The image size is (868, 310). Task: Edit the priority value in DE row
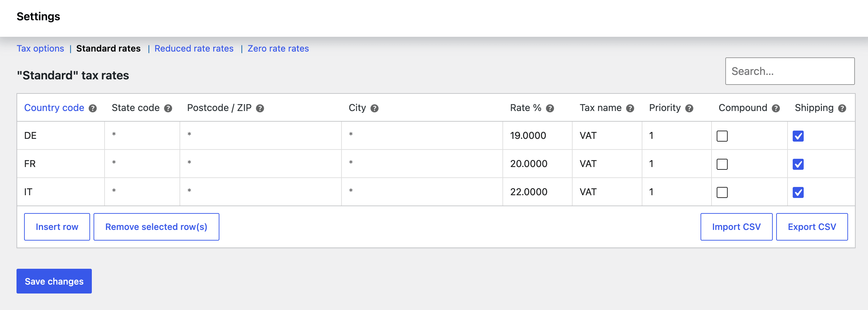[x=677, y=135]
